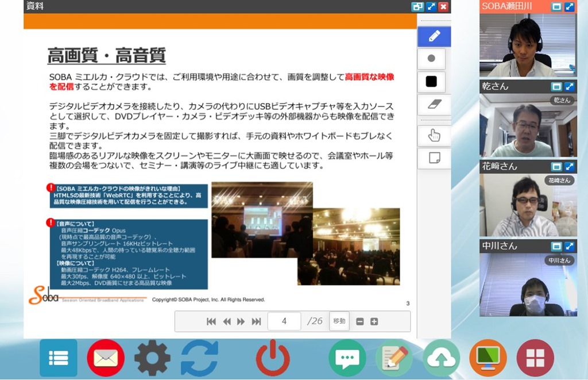Click the window icon for 花﨑さん
Viewport: 588px width, 380px height.
pos(556,166)
